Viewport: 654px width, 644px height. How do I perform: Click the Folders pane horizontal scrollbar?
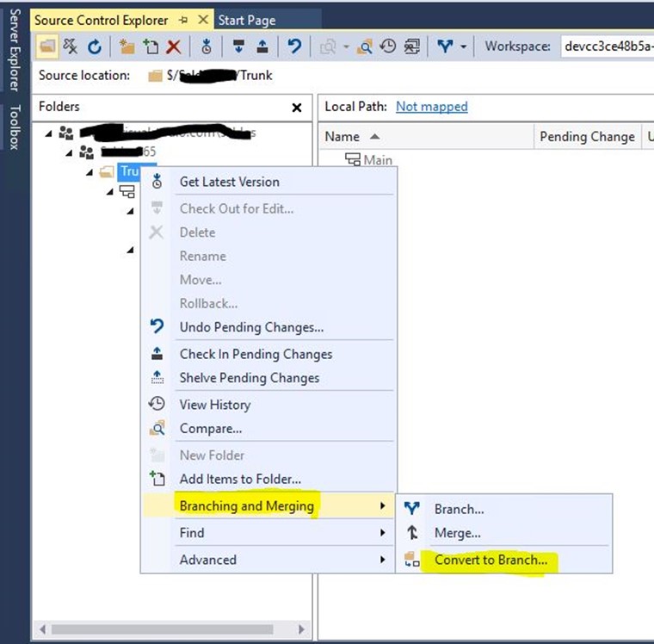(172, 629)
